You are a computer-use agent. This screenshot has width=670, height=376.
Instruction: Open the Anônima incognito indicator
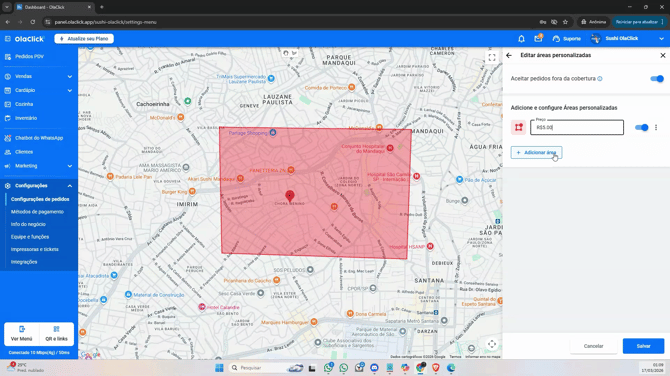(593, 22)
